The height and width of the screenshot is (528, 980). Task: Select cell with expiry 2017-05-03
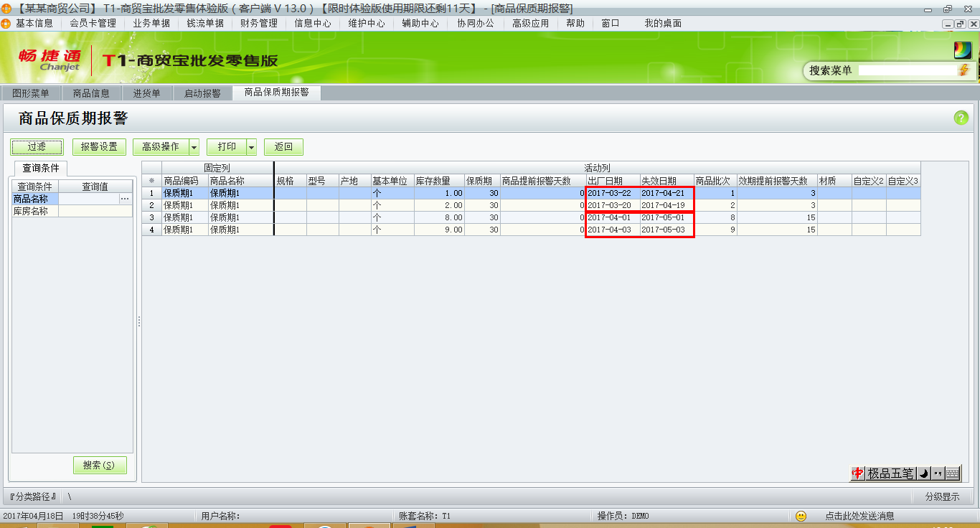(x=666, y=230)
